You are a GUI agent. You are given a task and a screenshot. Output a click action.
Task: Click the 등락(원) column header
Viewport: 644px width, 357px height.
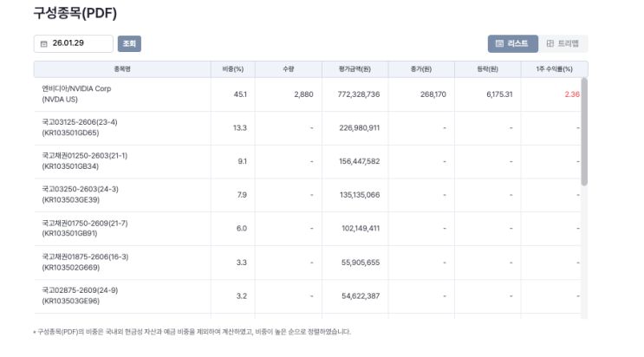[x=487, y=69]
